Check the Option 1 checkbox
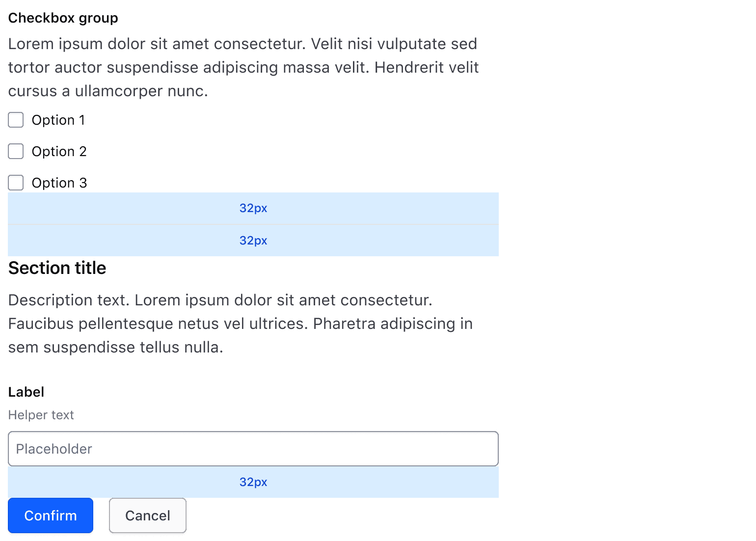 tap(16, 120)
